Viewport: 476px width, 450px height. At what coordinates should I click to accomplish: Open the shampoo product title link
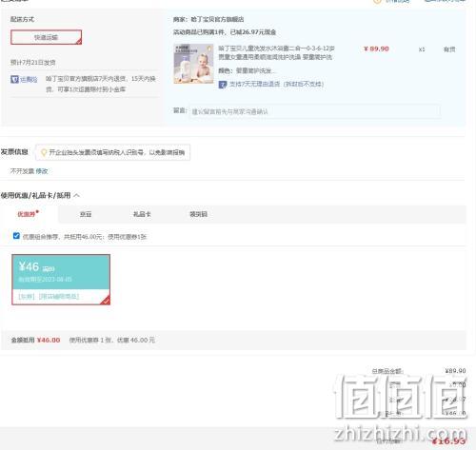(x=276, y=53)
